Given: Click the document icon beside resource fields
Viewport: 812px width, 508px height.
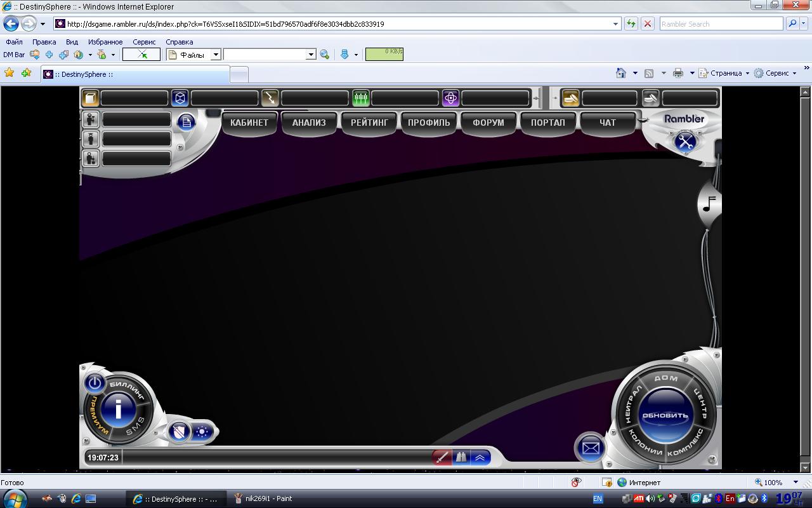Looking at the screenshot, I should pos(186,122).
